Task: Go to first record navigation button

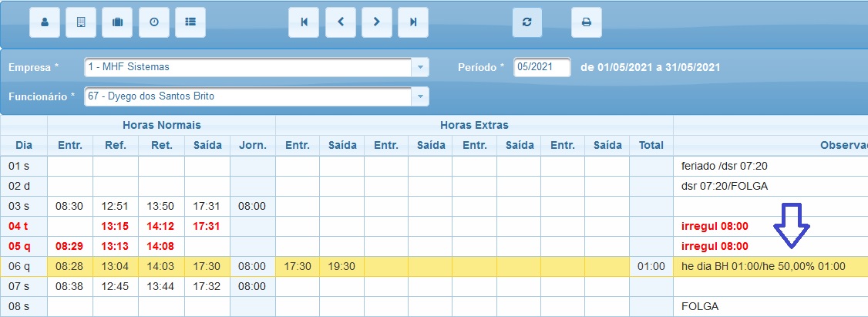Action: [304, 22]
